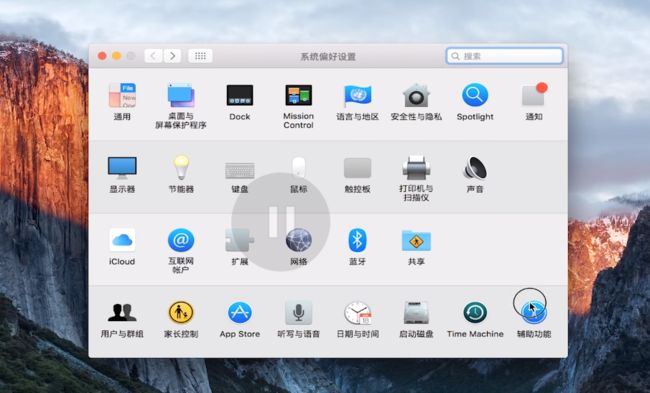Screen dimensions: 650x393
Task: Pause the video with the overlay button
Action: tap(281, 222)
